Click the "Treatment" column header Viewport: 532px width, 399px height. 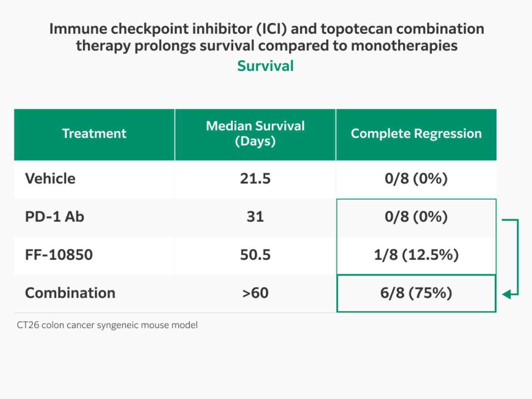(94, 134)
